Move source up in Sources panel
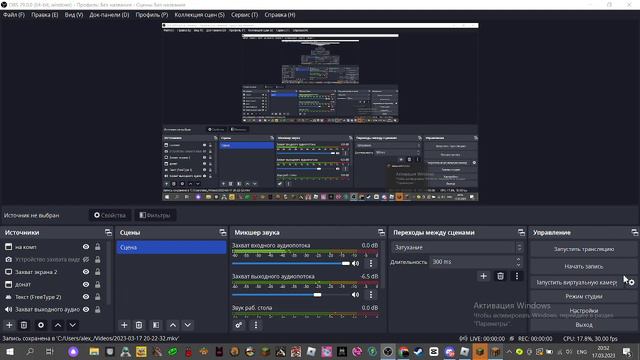 [58, 325]
